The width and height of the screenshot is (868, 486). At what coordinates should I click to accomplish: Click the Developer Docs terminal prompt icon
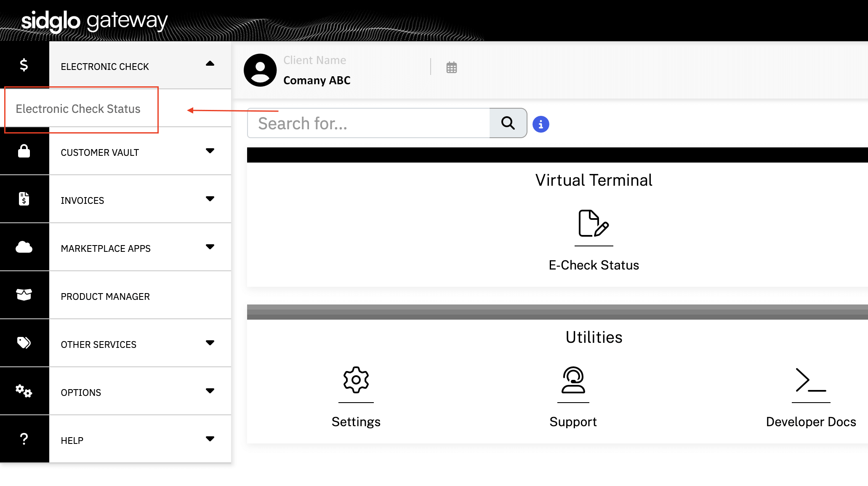point(811,380)
